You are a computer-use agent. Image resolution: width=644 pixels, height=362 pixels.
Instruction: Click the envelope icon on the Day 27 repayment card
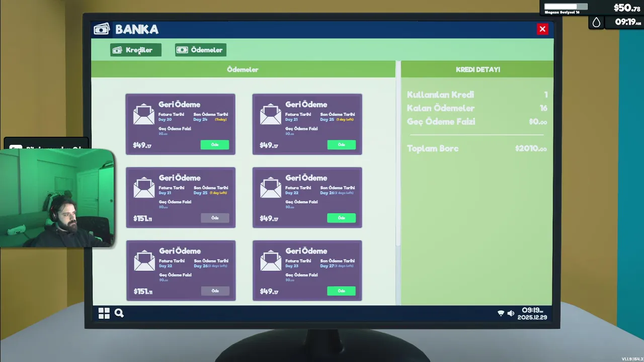tap(271, 260)
